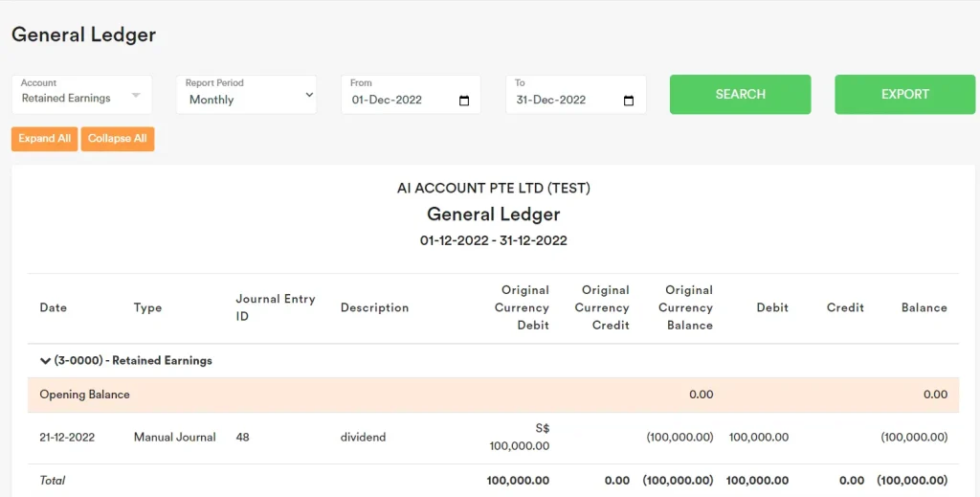Click the dividend description cell
Viewport: 980px width, 497px height.
coord(363,437)
